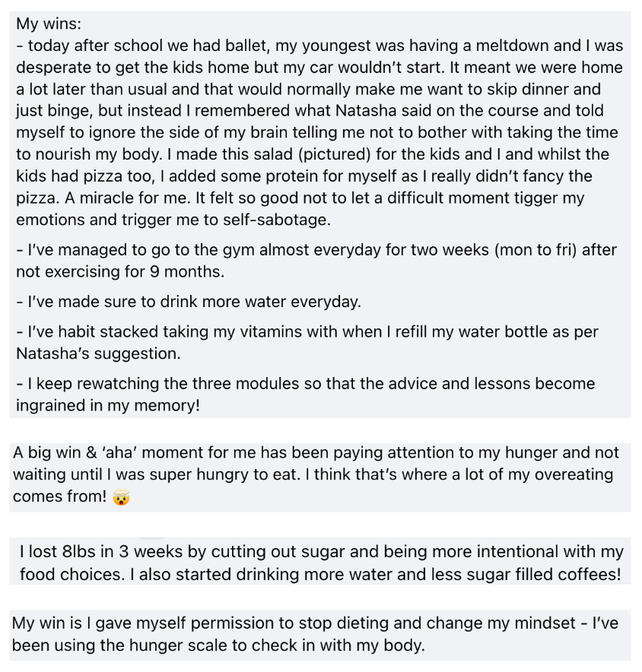
Task: Click the "My wins:" heading text
Action: tap(48, 24)
